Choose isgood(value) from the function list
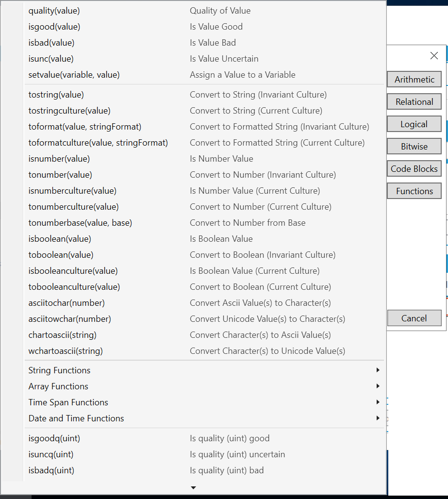The height and width of the screenshot is (499, 448). click(x=54, y=27)
